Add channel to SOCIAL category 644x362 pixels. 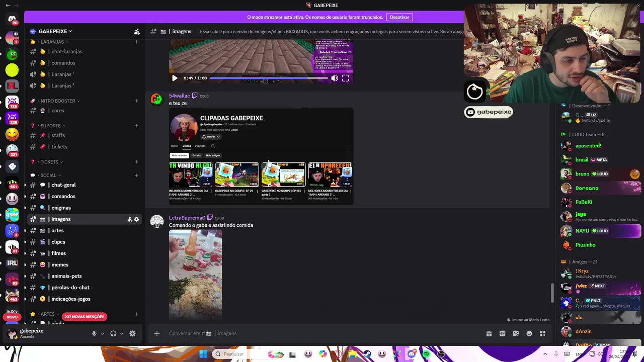point(136,175)
